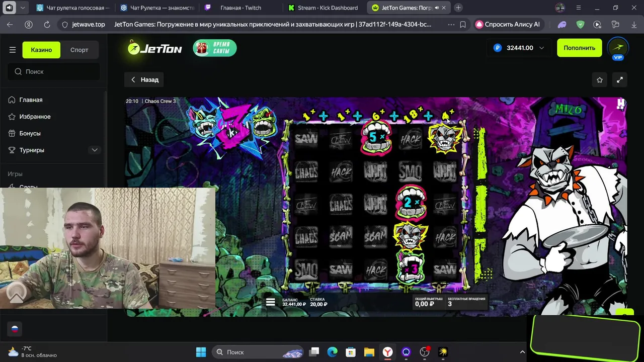The height and width of the screenshot is (362, 644).
Task: Open the Windows Start menu
Action: (201, 352)
